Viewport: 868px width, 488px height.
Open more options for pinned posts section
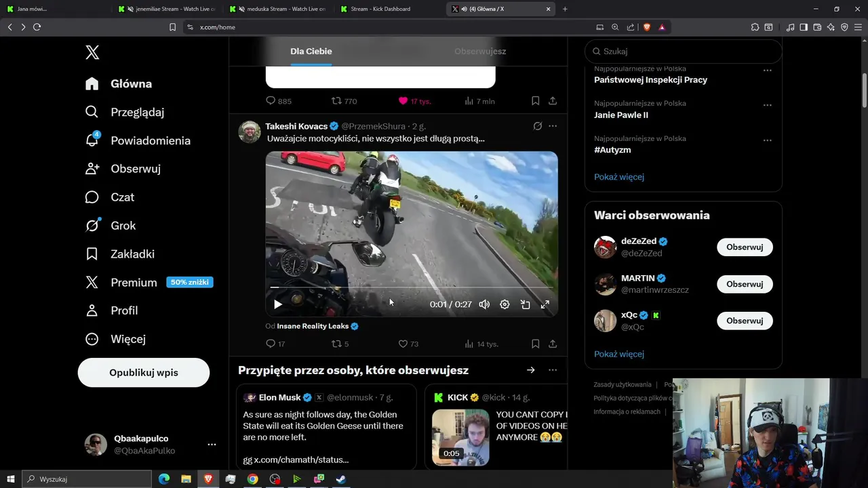553,370
